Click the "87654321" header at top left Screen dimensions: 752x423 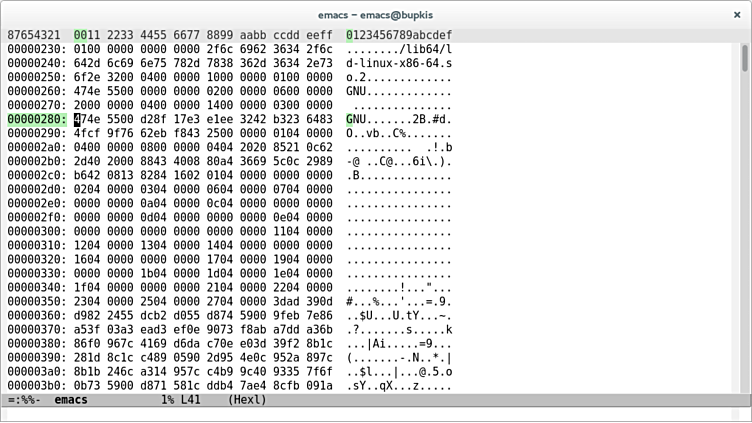(34, 35)
